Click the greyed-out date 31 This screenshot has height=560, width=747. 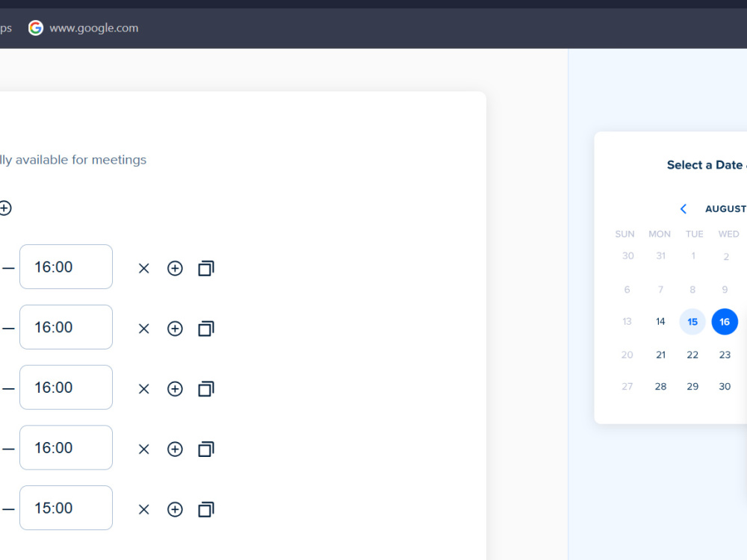[x=660, y=255]
